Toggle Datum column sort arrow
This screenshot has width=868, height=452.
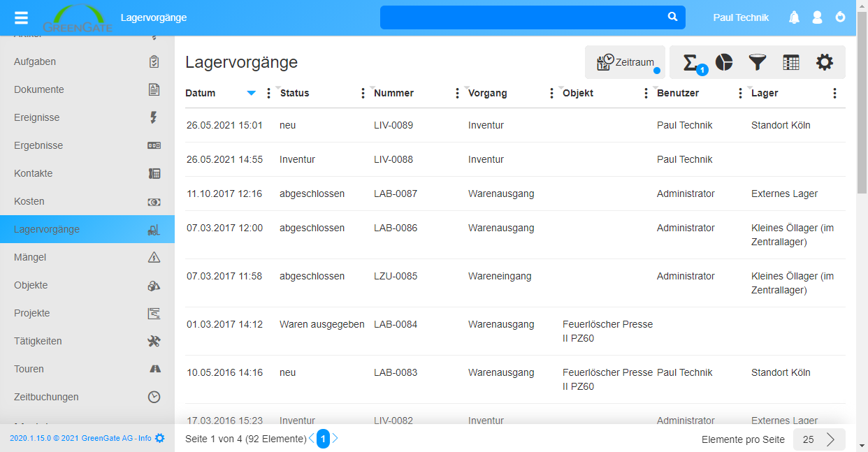pyautogui.click(x=252, y=94)
